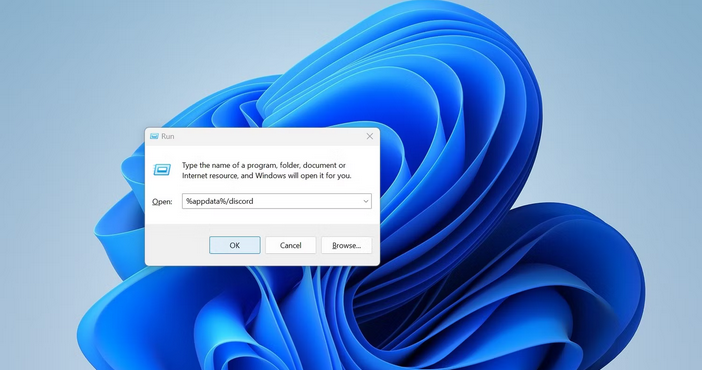
Task: Click the small Run icon in title bar
Action: [x=154, y=136]
